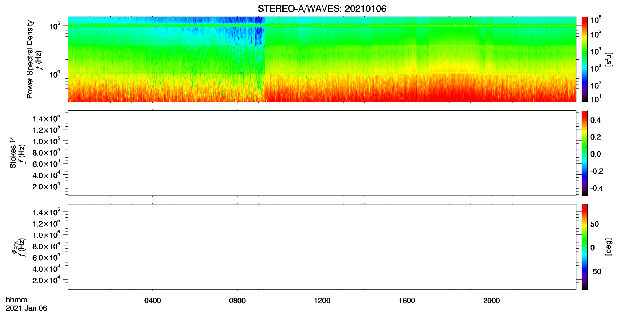Click the 10^1 label on the sfu color bar
This screenshot has width=644, height=332.
coord(596,99)
